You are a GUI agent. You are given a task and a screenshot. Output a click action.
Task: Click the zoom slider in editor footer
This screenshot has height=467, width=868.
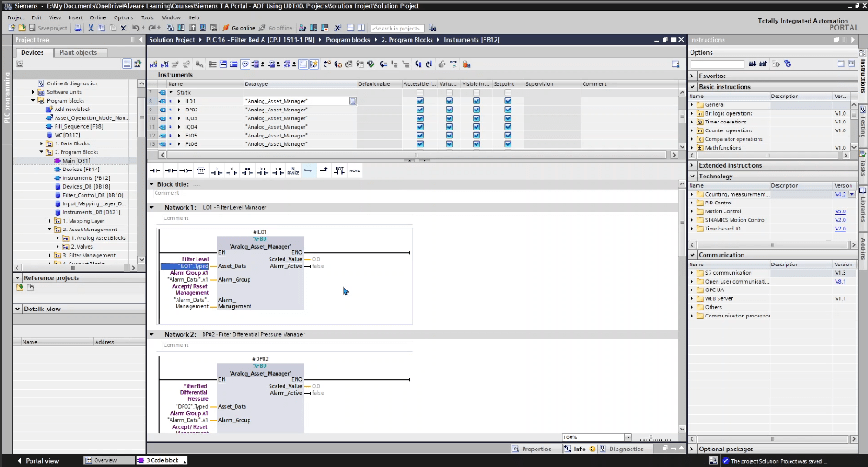[652, 437]
